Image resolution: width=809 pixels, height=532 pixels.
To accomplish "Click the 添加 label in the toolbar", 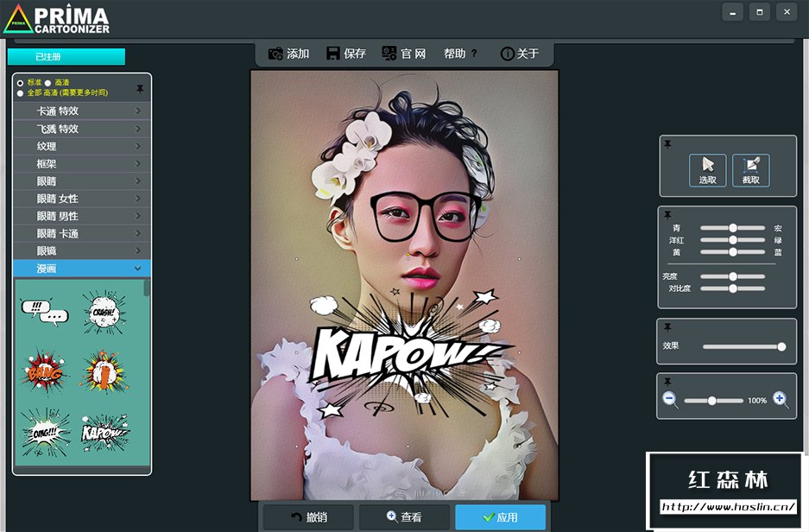I will point(298,54).
